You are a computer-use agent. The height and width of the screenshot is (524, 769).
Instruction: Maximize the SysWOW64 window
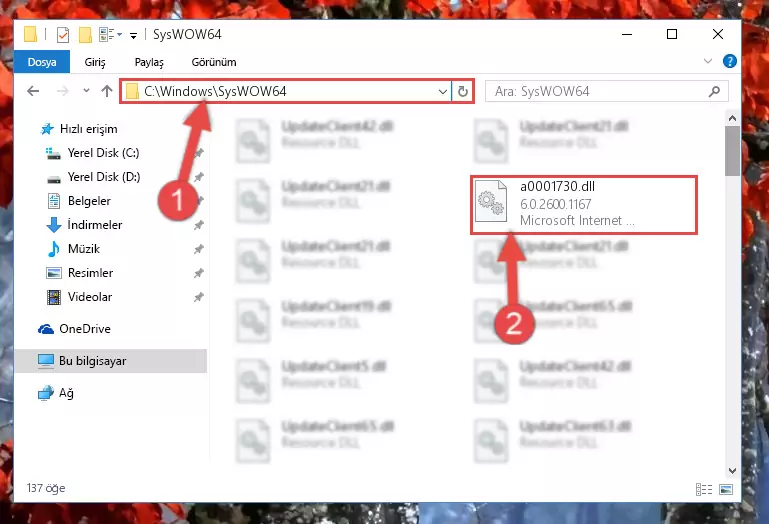click(672, 34)
